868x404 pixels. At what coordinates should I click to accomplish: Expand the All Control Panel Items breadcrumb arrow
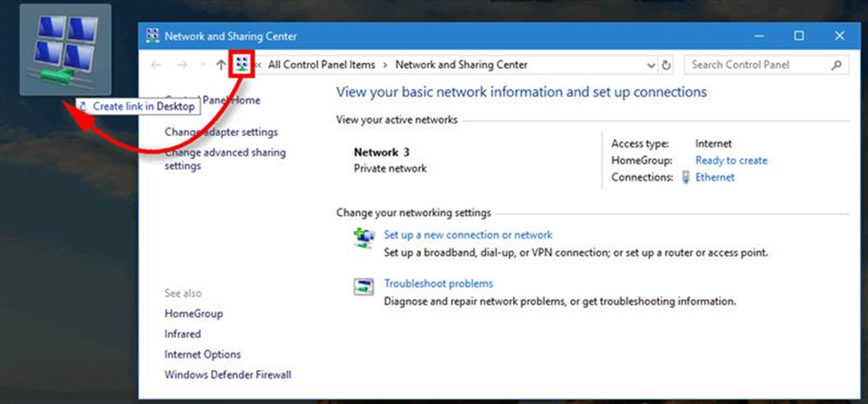coord(386,64)
